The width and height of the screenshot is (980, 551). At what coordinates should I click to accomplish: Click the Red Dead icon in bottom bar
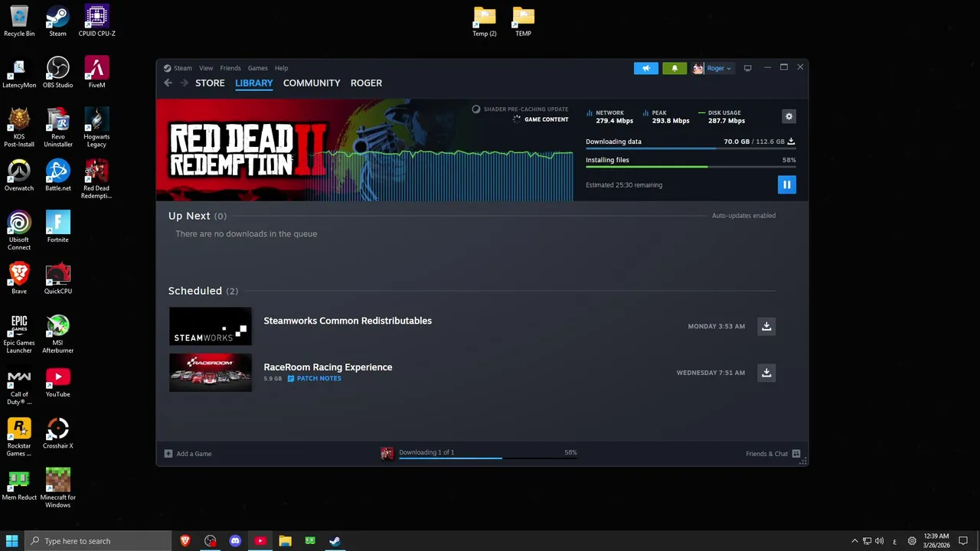click(x=387, y=453)
